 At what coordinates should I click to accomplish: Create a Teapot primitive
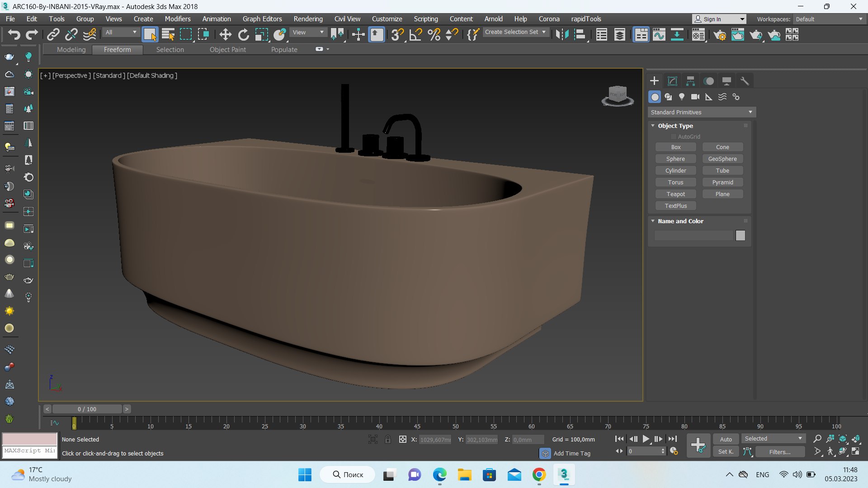click(676, 194)
